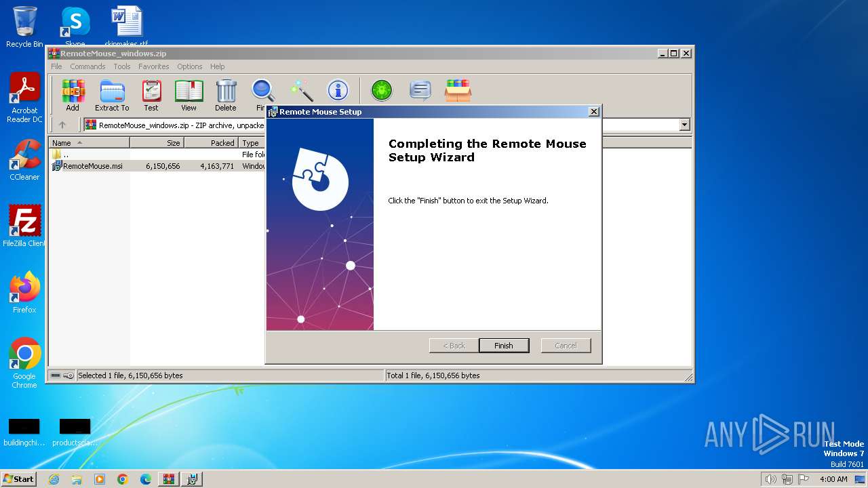Go up one folder level arrow
The image size is (868, 488).
coord(62,125)
